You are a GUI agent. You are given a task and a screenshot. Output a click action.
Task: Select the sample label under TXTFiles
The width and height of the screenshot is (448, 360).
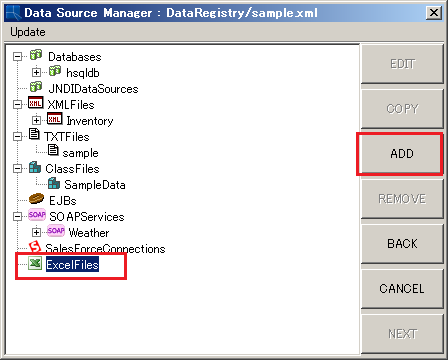[81, 153]
